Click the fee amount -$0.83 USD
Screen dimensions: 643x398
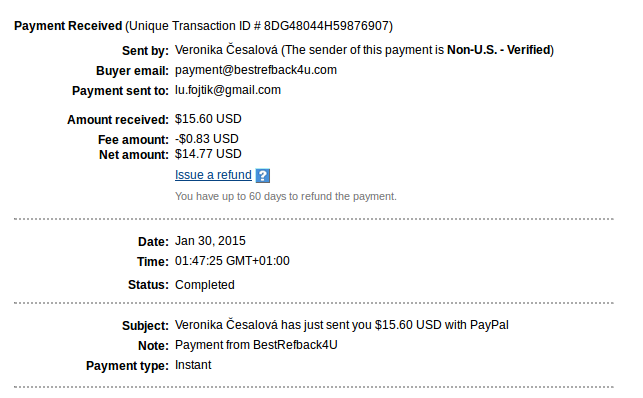click(207, 139)
